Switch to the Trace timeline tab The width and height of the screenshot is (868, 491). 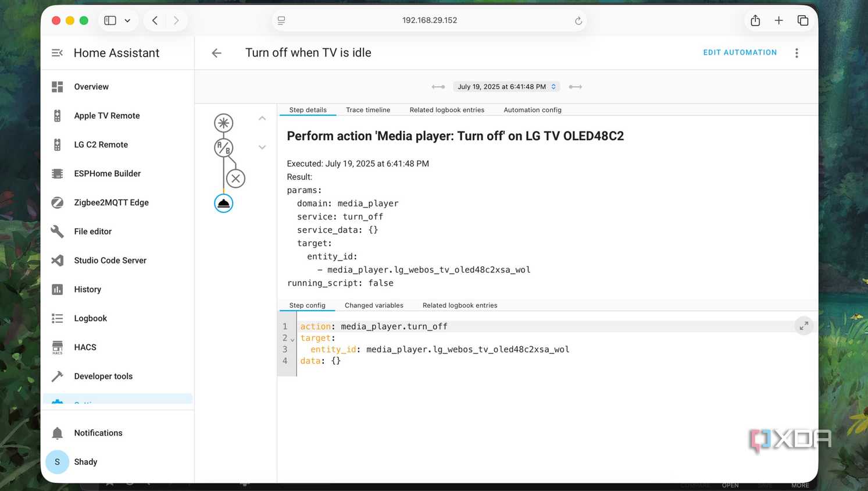[368, 110]
